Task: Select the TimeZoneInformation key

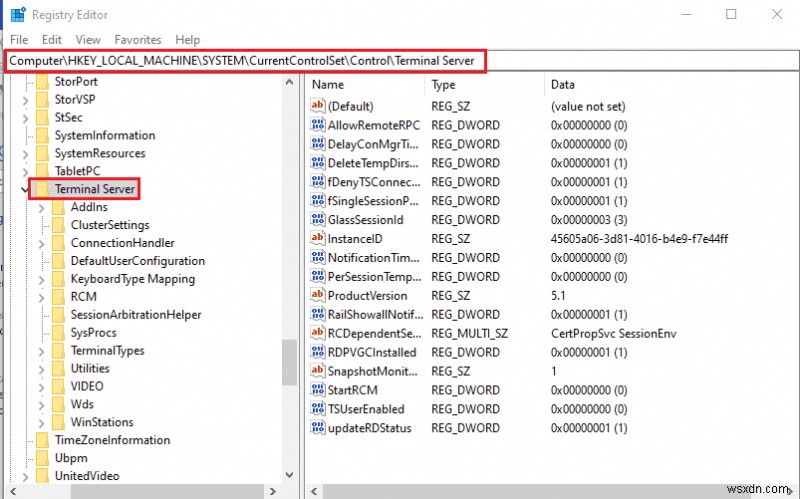Action: click(x=112, y=440)
